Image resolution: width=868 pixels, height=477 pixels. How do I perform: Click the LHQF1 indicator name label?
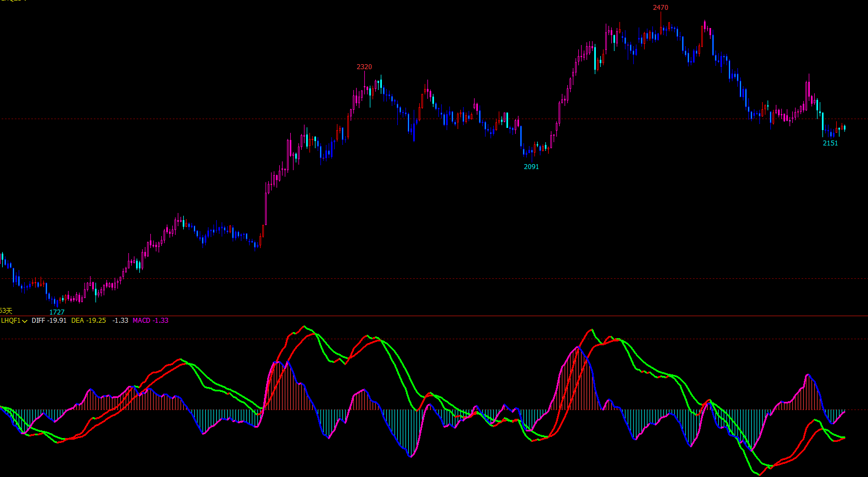(10, 321)
